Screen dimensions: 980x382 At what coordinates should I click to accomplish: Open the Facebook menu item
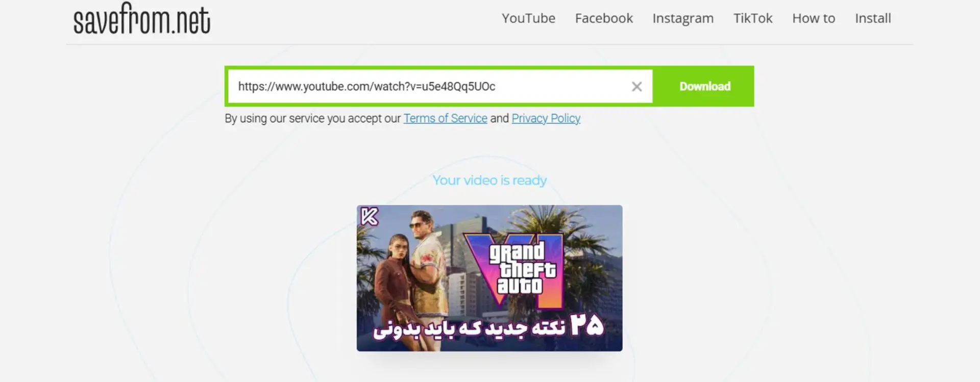(x=604, y=18)
